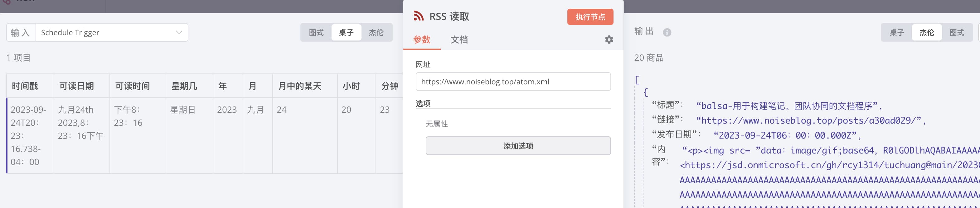
Task: Click the 添加选项 button
Action: pos(518,146)
